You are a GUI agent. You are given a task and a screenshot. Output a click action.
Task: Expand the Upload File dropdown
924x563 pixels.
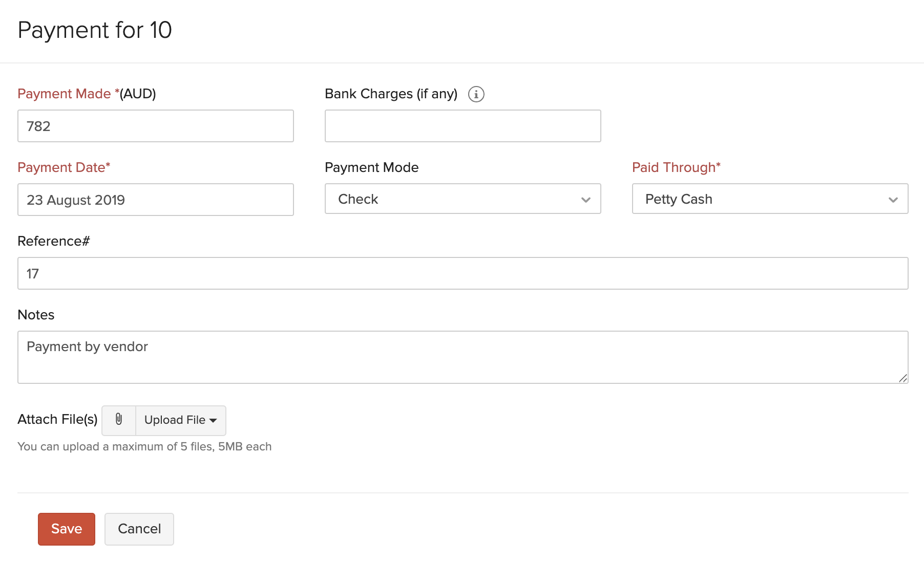pyautogui.click(x=180, y=420)
